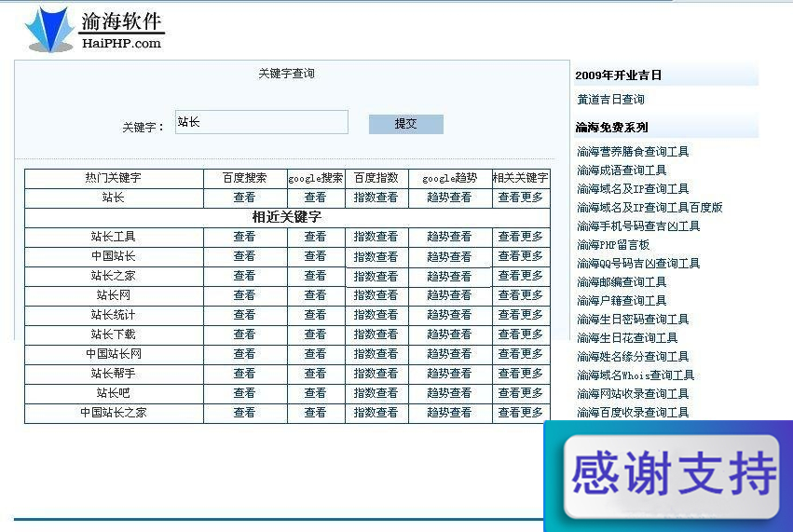Click the 热门关键字 column header
This screenshot has height=532, width=793.
114,178
